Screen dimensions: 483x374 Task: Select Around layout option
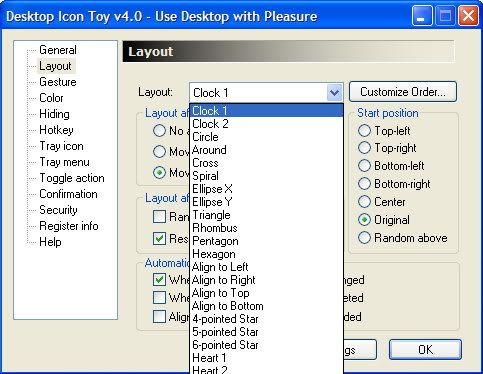267,150
